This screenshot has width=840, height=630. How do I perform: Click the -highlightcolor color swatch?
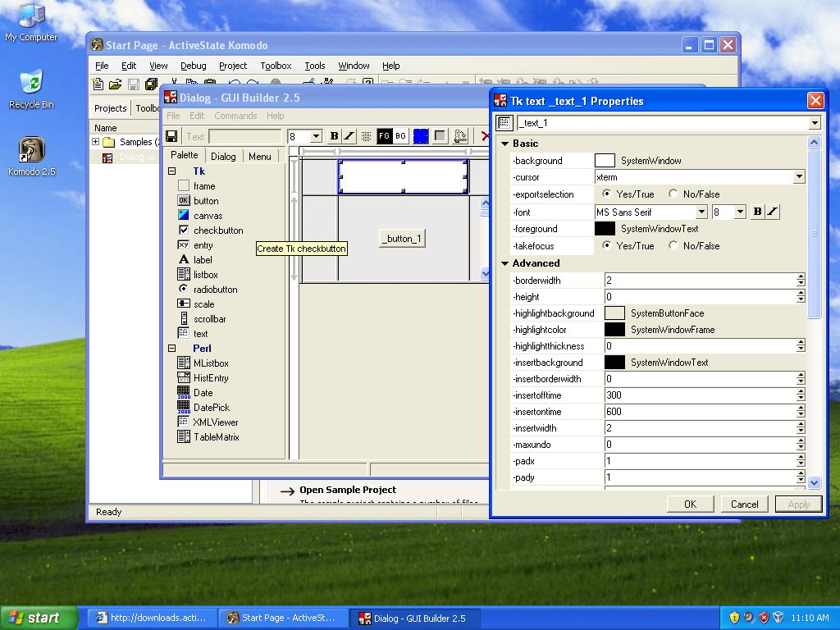(614, 330)
